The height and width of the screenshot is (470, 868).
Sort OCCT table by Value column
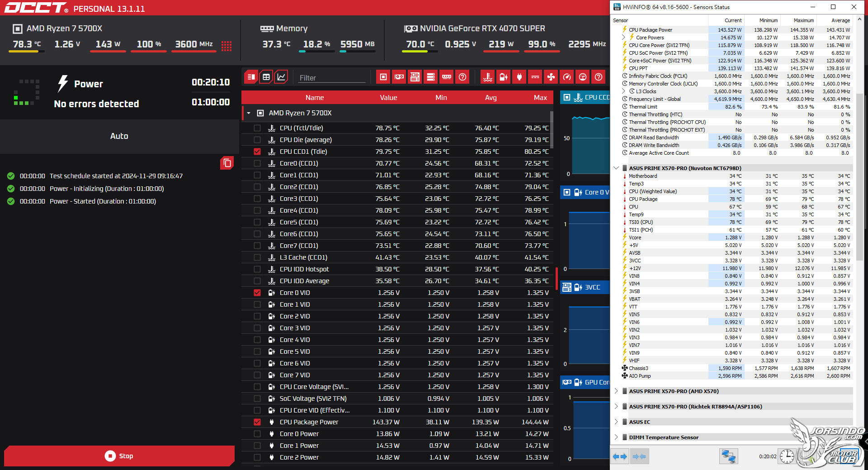[x=388, y=98]
